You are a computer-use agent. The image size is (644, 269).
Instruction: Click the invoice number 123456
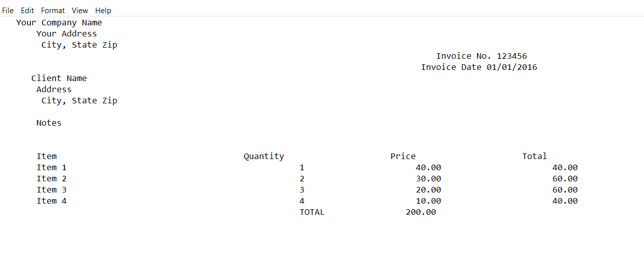[512, 56]
